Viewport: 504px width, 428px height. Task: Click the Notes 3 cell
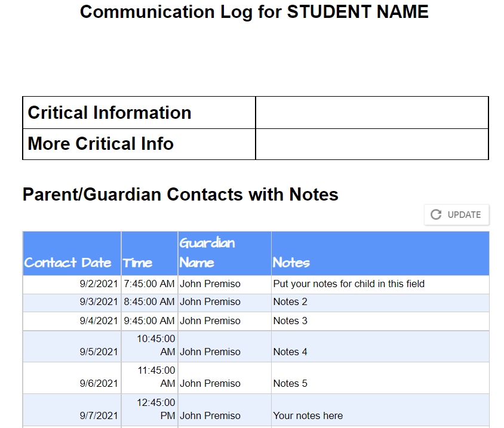(x=380, y=321)
